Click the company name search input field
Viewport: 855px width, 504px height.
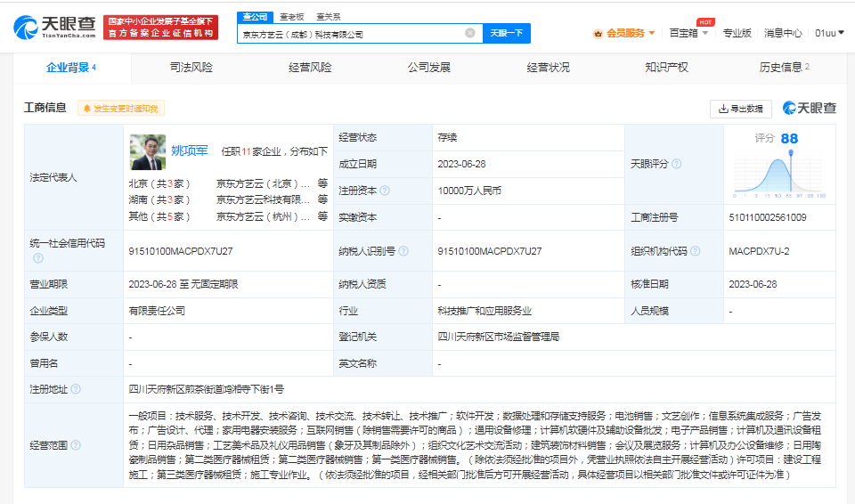click(x=352, y=33)
